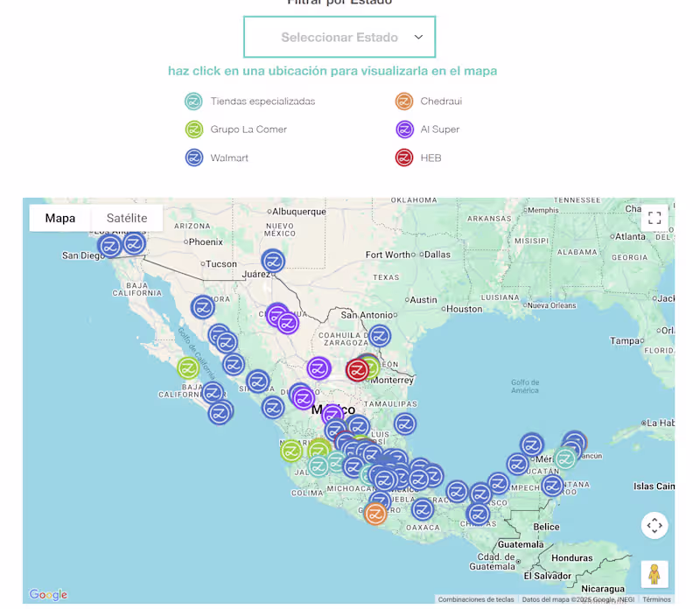Click the HEB legend label
This screenshot has width=700, height=609.
[430, 157]
